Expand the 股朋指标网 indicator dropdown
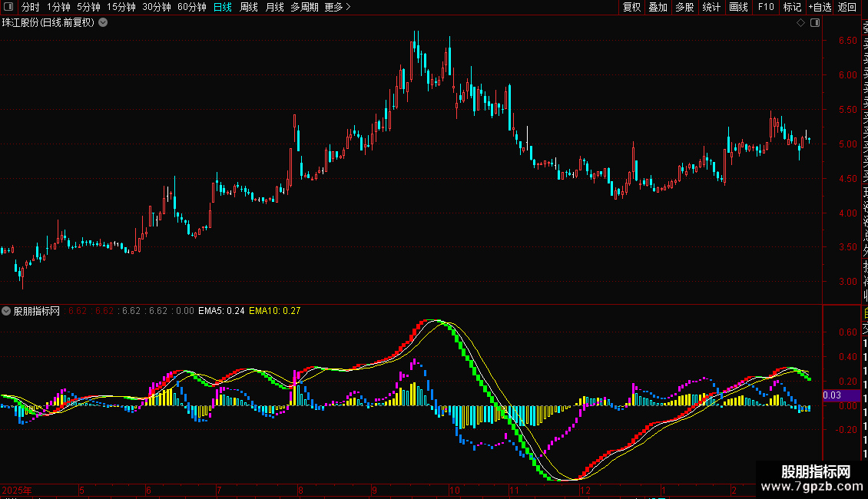This screenshot has height=499, width=868. [7, 311]
